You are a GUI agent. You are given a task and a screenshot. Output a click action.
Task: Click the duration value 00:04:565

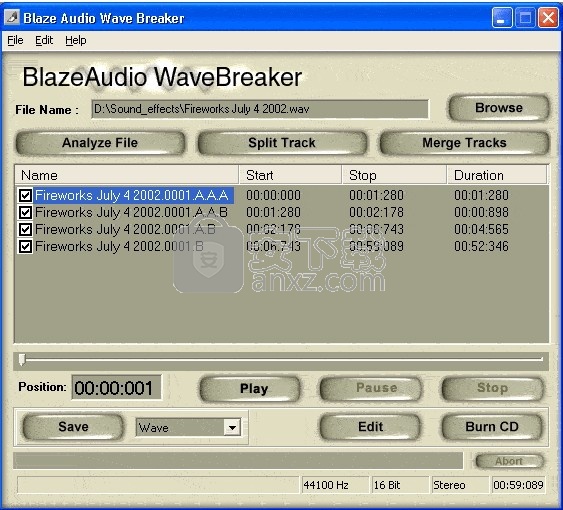tap(481, 230)
